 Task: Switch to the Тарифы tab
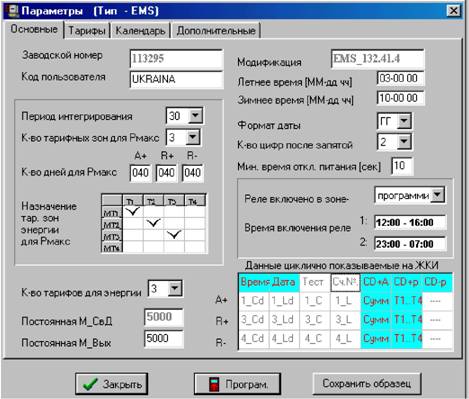87,31
